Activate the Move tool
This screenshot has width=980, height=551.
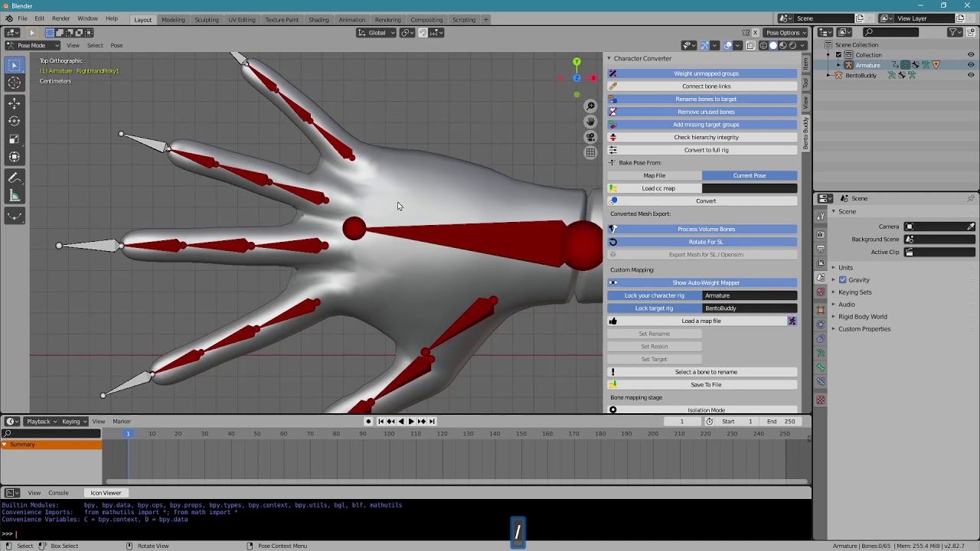point(15,103)
